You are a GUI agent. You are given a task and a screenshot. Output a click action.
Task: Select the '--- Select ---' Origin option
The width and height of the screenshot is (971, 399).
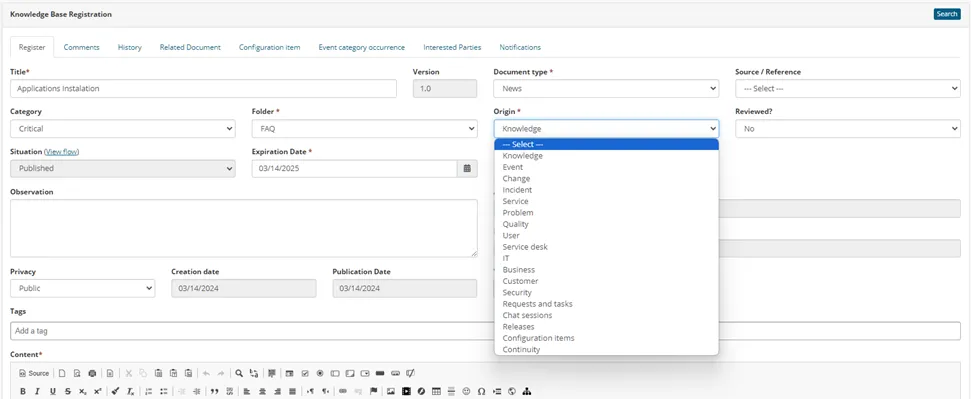606,144
